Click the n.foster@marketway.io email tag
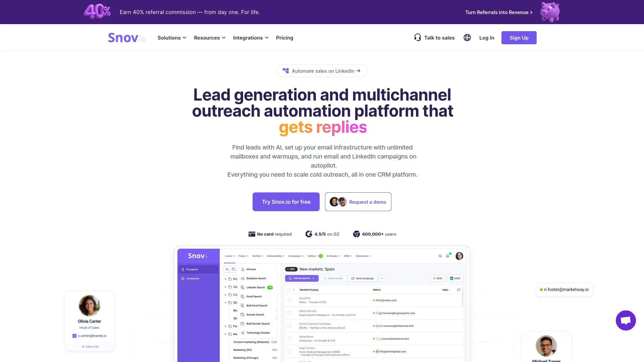Viewport: 644px width, 362px height. 564,290
